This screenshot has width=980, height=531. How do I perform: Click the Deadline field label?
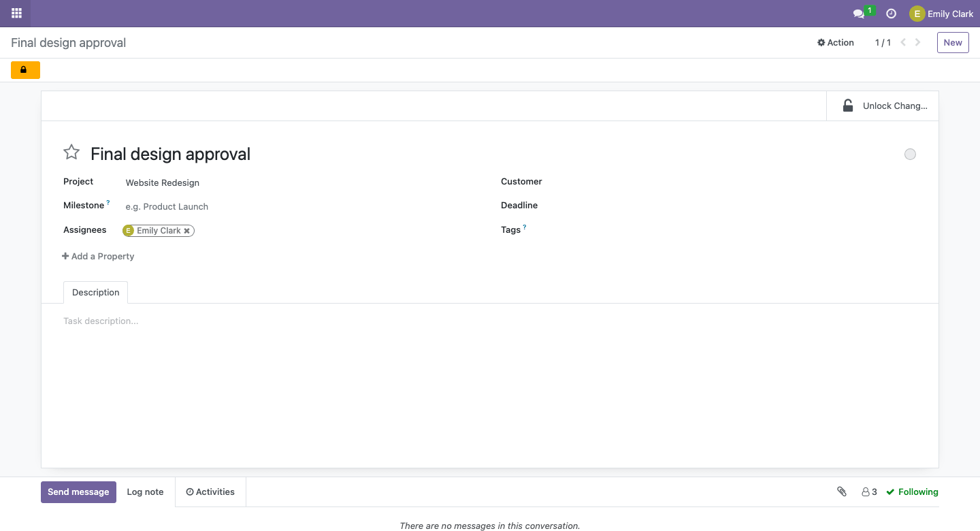[x=519, y=206]
